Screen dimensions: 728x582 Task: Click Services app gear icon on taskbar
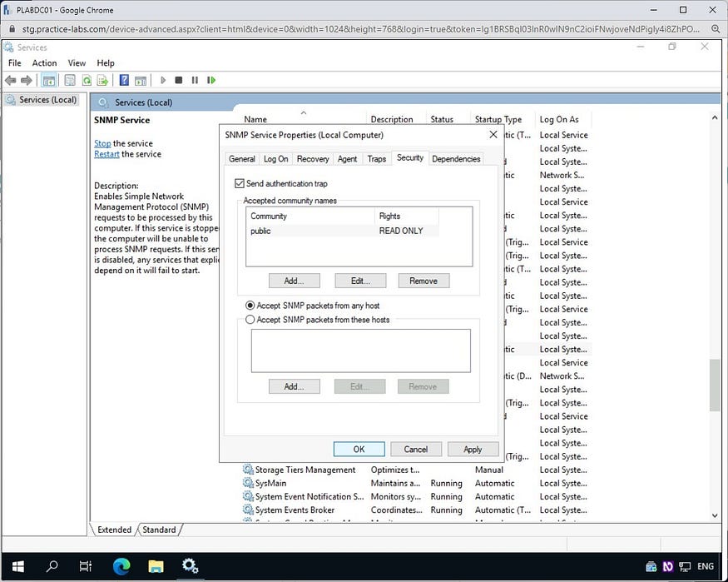191,566
